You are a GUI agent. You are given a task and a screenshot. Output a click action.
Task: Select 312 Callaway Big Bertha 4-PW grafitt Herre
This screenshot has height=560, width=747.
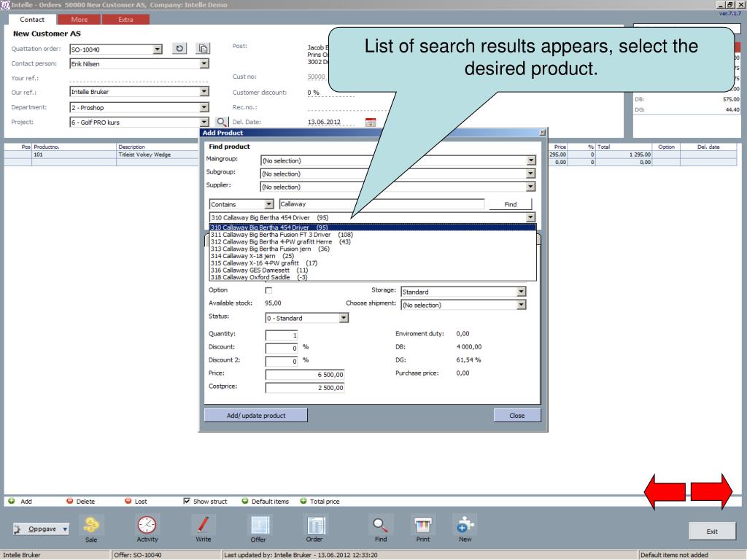[x=373, y=241]
